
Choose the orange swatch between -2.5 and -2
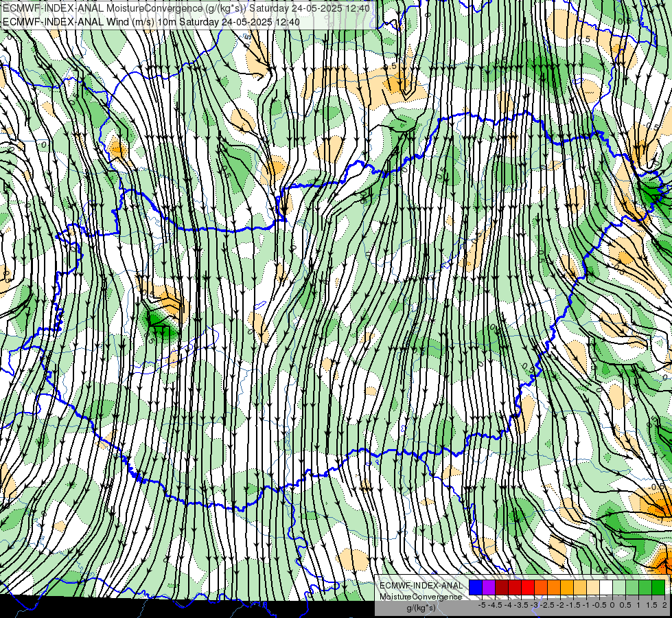[x=554, y=588]
